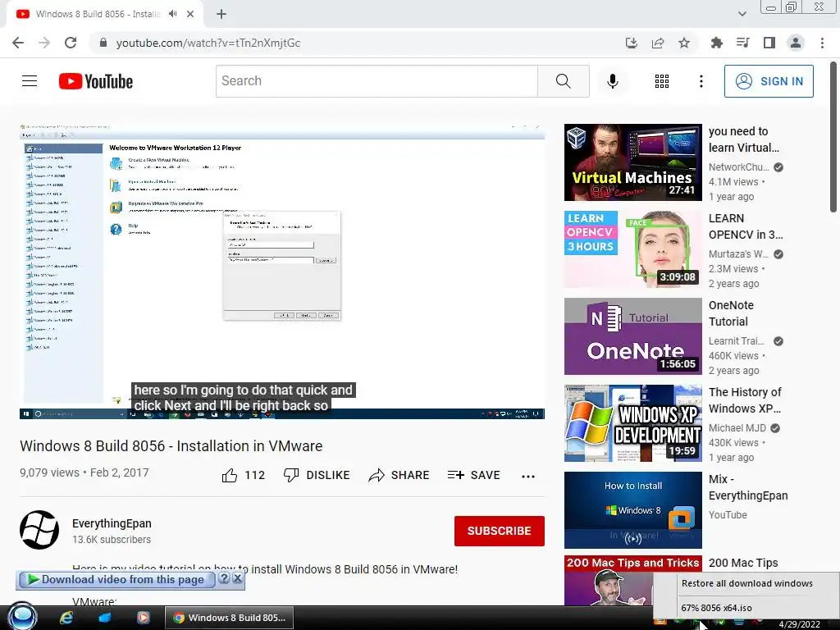
Task: Open the media player taskbar icon
Action: coord(143,618)
